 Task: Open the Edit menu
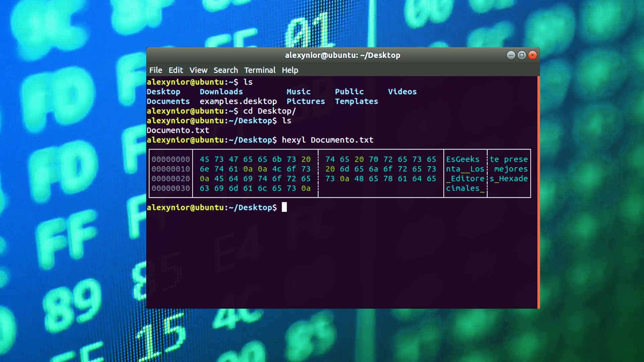click(176, 70)
